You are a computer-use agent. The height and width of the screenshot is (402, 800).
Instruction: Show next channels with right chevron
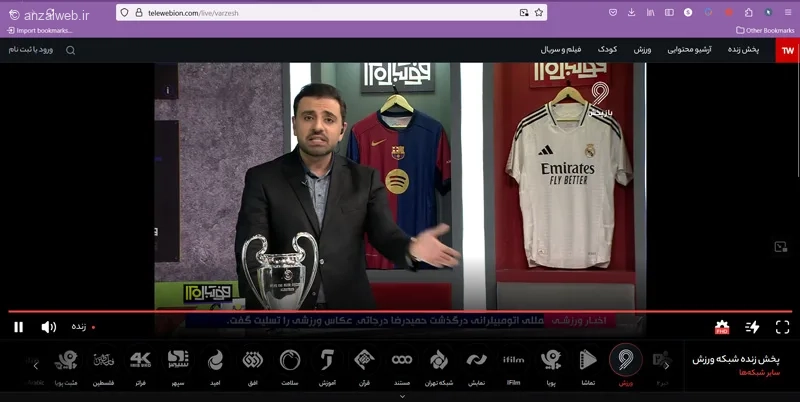point(666,366)
